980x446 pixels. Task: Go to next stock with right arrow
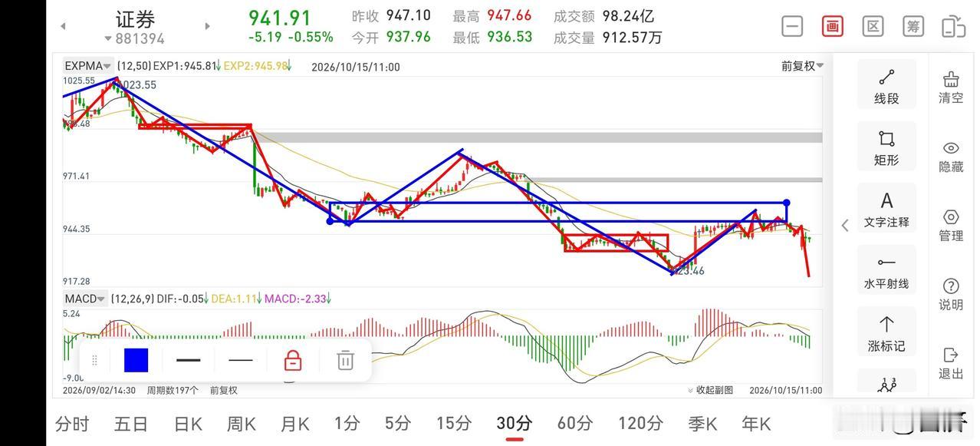tap(207, 26)
